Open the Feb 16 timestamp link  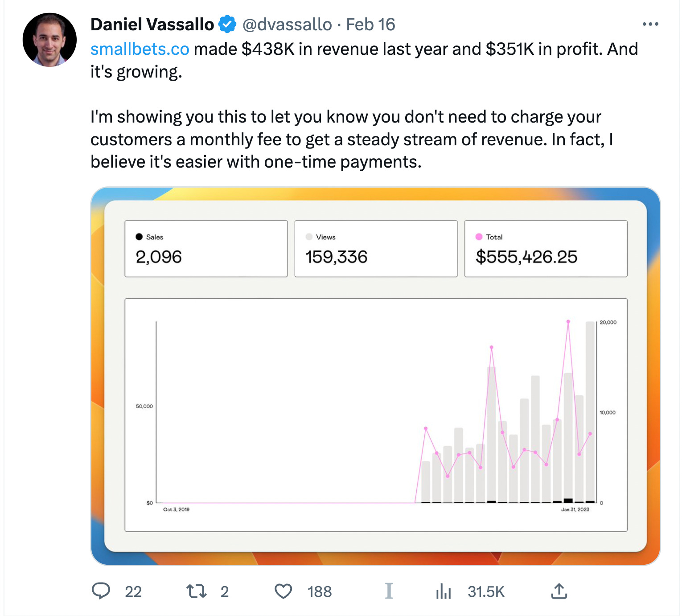pos(370,25)
